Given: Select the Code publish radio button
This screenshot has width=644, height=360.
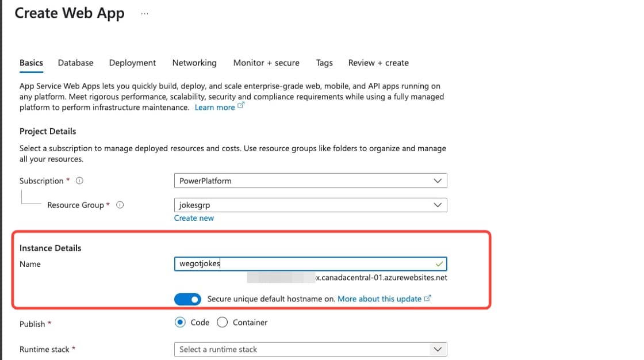Looking at the screenshot, I should click(x=180, y=322).
